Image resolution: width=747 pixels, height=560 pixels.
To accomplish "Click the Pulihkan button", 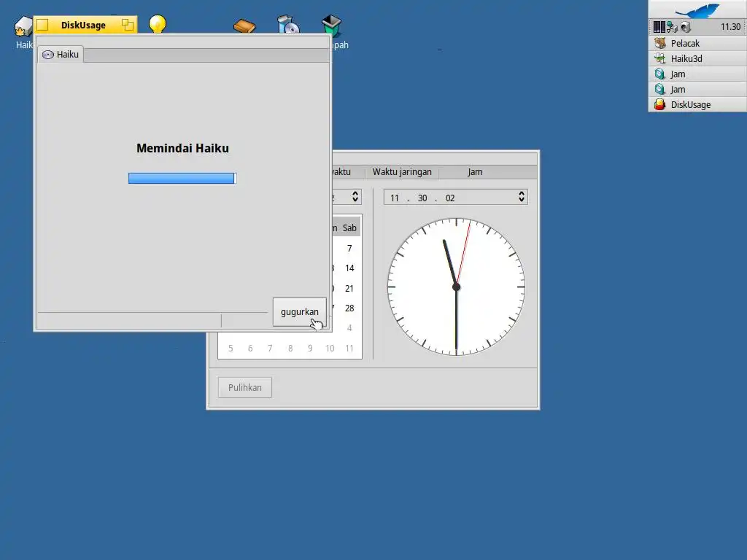I will click(245, 388).
